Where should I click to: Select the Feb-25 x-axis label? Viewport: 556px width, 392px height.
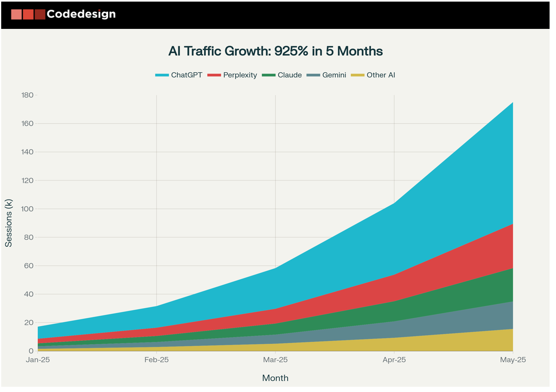pos(156,360)
